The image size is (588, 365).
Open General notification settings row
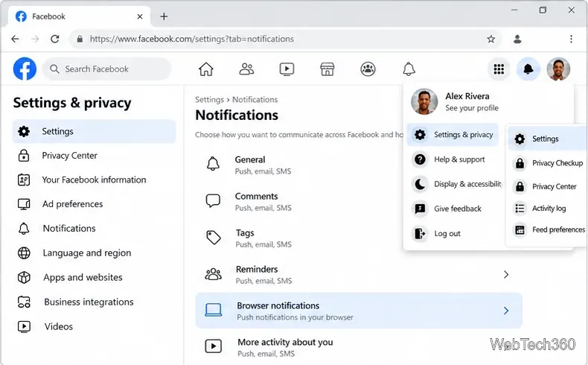click(x=299, y=165)
